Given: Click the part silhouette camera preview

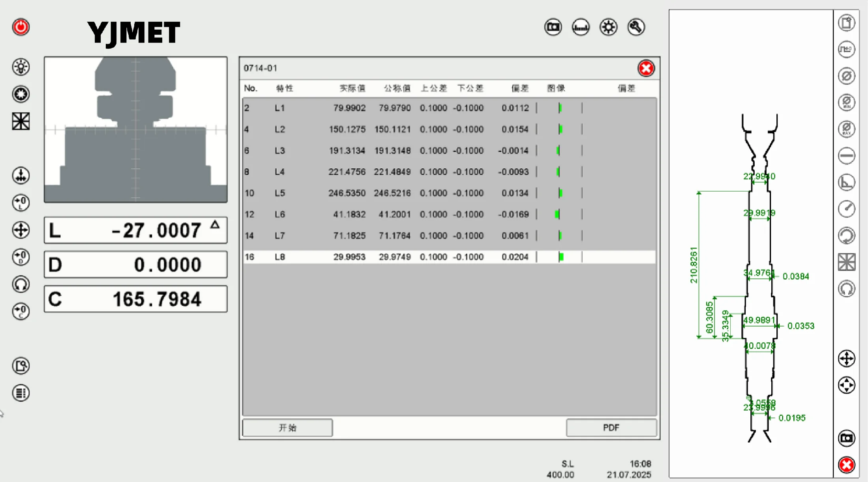Looking at the screenshot, I should [x=135, y=130].
